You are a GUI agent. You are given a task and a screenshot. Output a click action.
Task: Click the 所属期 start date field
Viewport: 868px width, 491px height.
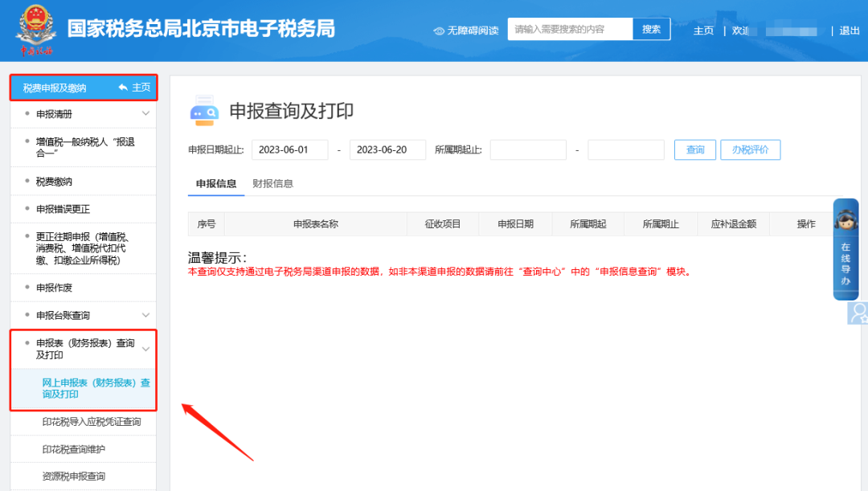(528, 150)
